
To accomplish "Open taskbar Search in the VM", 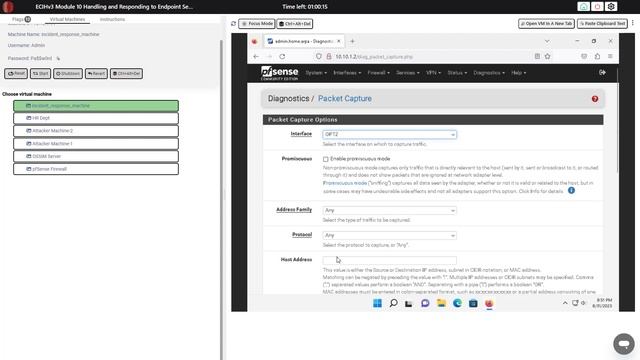I will pos(393,303).
